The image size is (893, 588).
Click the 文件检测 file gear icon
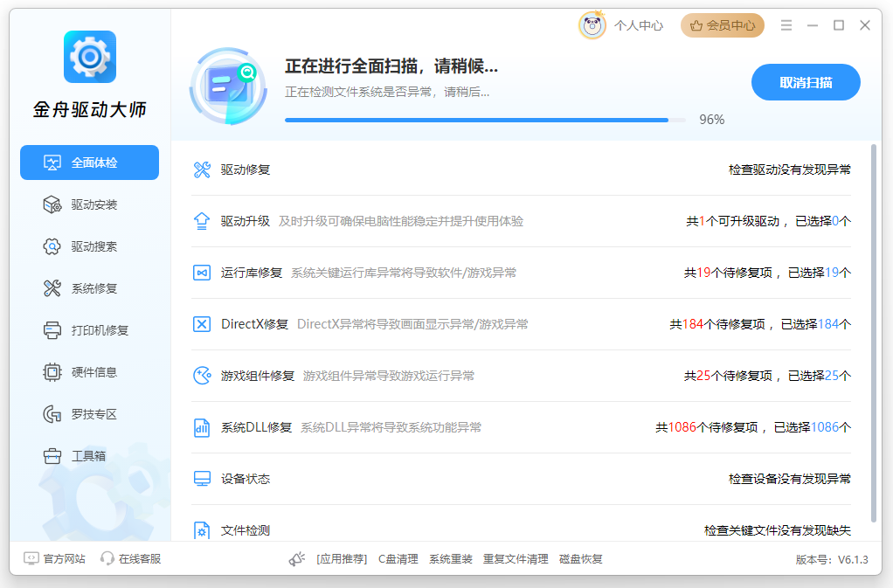pos(202,530)
